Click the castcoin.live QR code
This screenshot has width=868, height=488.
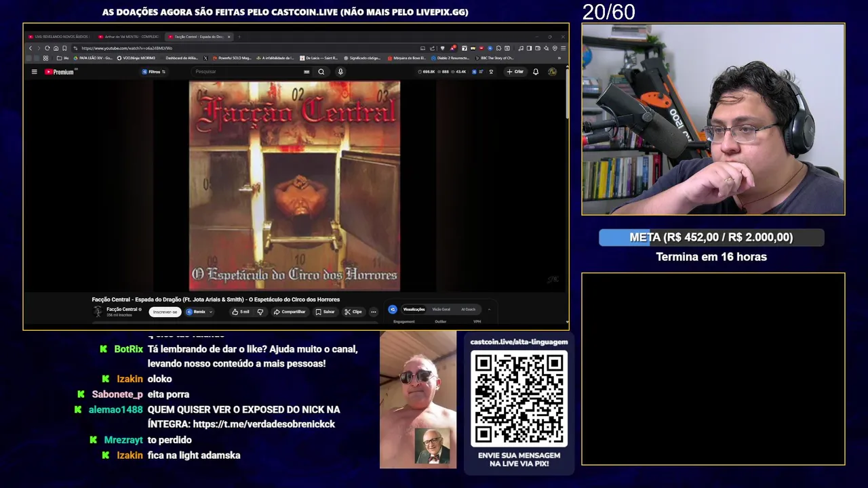[519, 399]
